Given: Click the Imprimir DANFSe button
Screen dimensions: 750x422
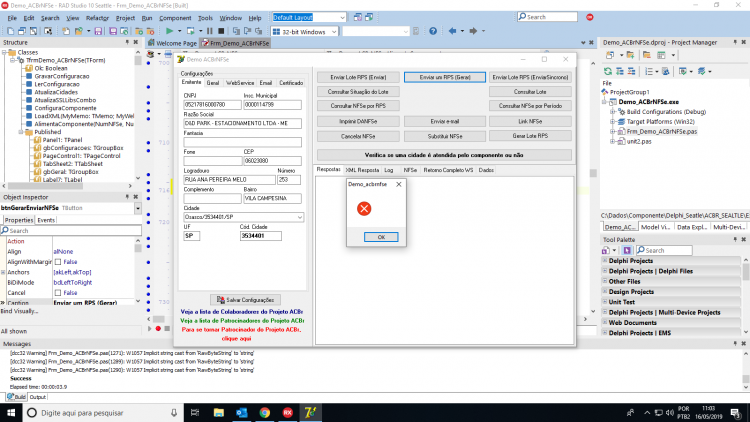Looking at the screenshot, I should (x=358, y=122).
